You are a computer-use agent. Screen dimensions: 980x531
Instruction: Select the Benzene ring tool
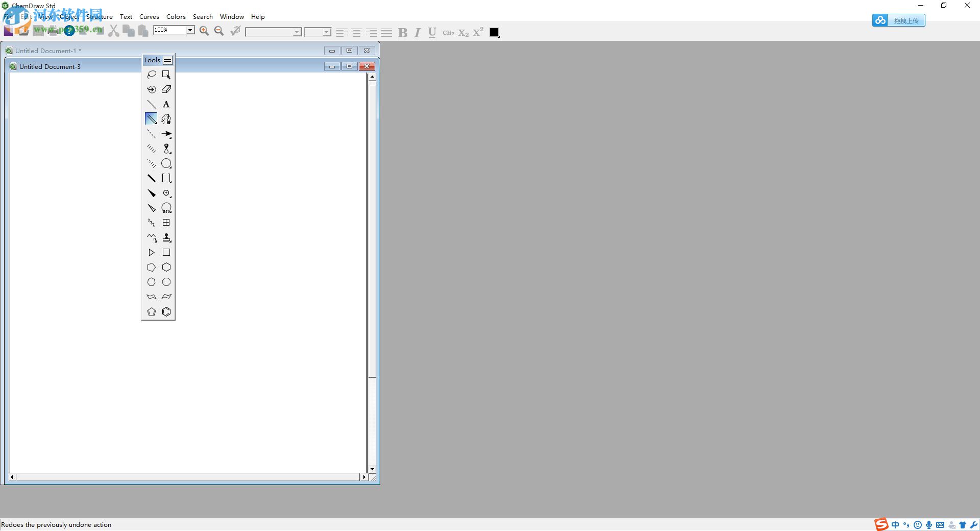point(166,312)
